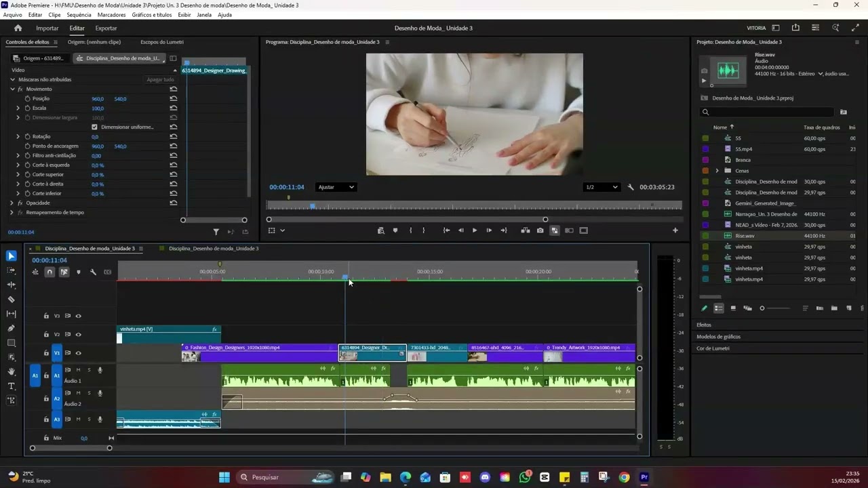Image resolution: width=868 pixels, height=488 pixels.
Task: Lock the V3 track
Action: (x=46, y=316)
